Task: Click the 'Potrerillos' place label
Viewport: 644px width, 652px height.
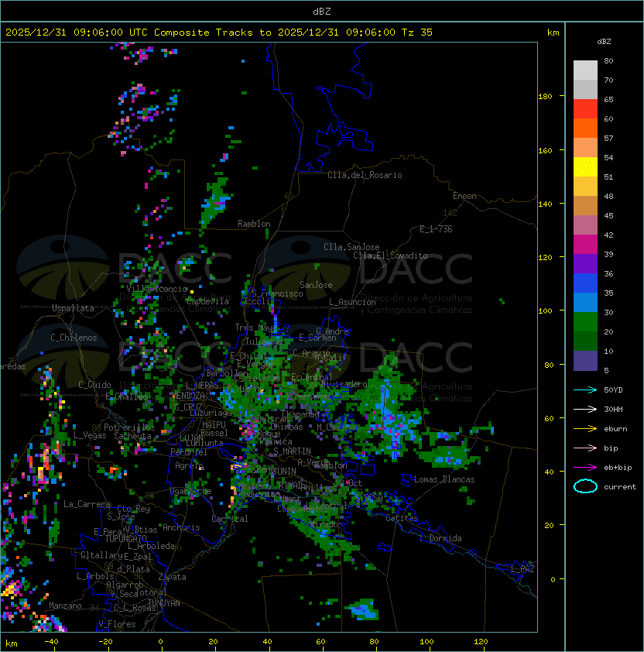Action: tap(129, 427)
